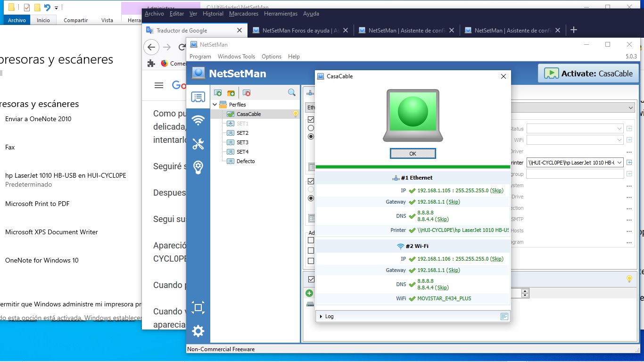Open the Windows Tools menu
Viewport: 644px width, 362px height.
coord(236,57)
